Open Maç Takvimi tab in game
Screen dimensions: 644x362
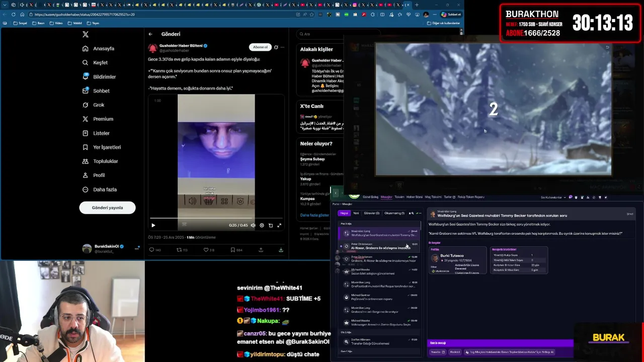tap(433, 197)
